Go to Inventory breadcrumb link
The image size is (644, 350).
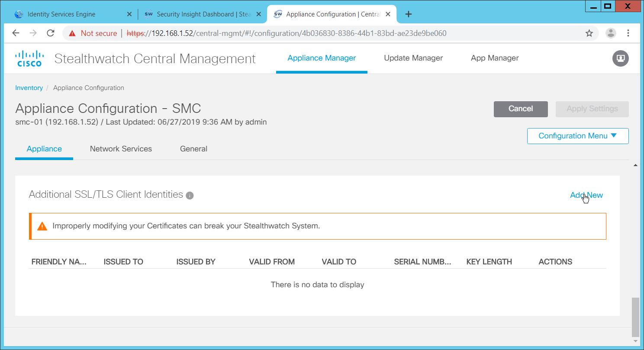pos(29,88)
